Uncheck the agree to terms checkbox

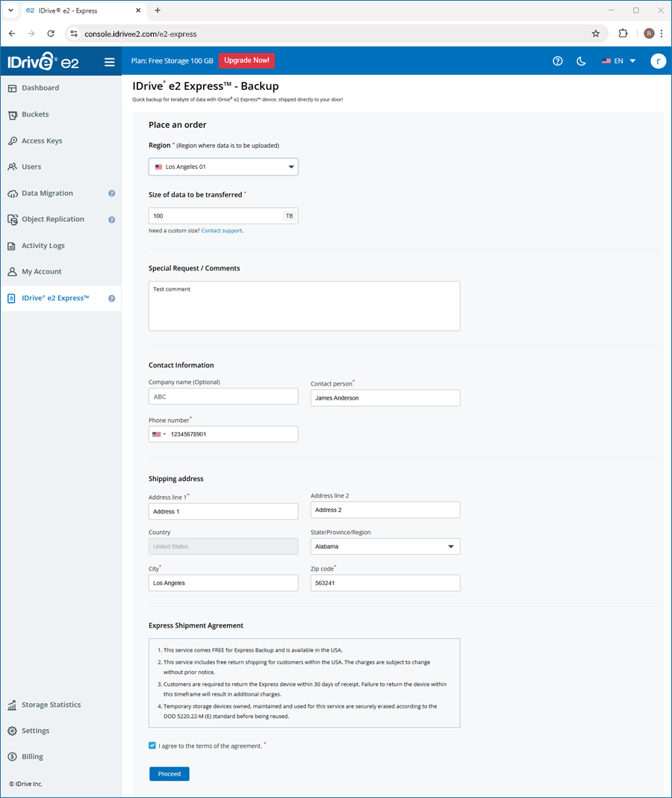click(x=152, y=746)
